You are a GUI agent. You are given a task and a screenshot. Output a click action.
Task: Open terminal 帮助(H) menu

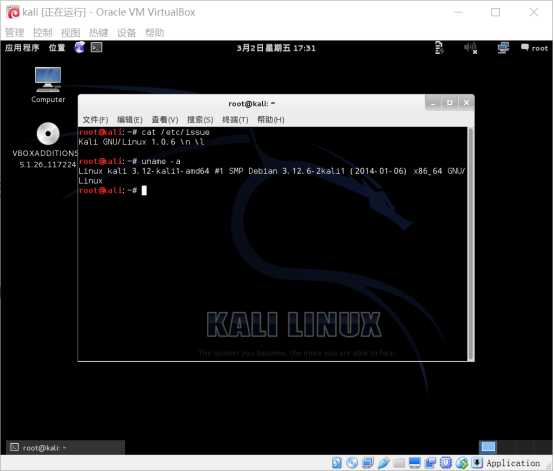tap(271, 120)
